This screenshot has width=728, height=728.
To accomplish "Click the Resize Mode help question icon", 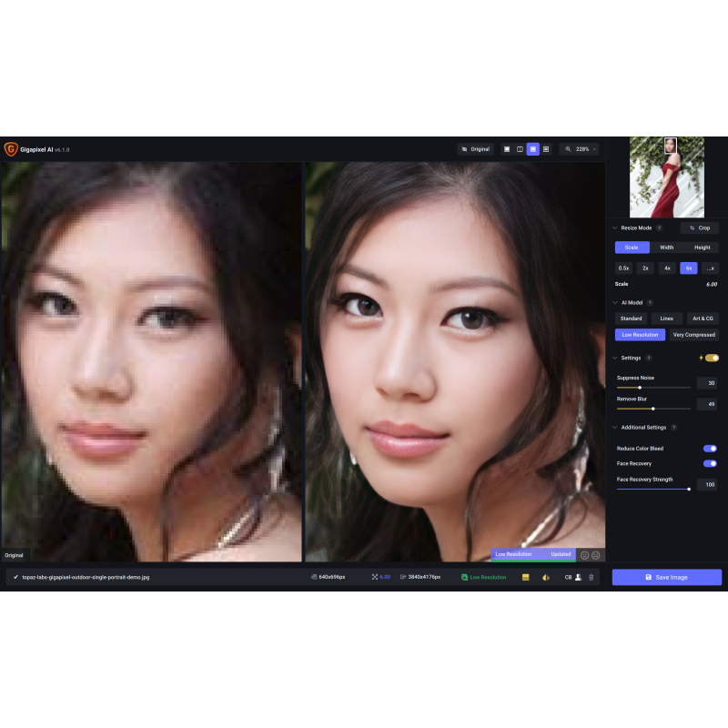I will (x=659, y=227).
